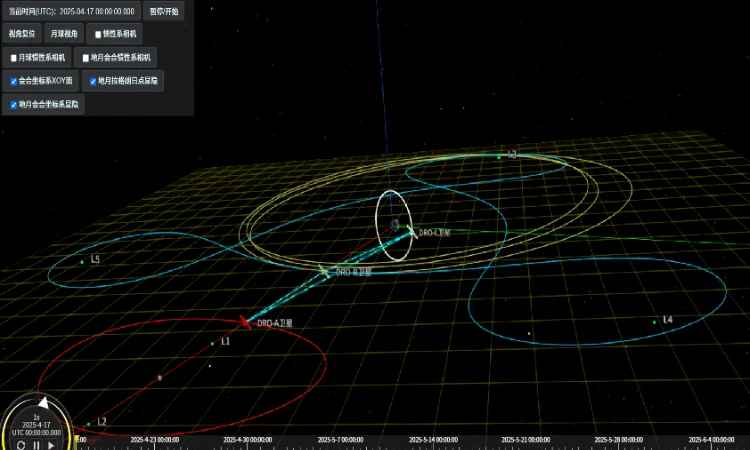The height and width of the screenshot is (450, 750).
Task: Click the 视角复位 view reset button
Action: coord(22,33)
